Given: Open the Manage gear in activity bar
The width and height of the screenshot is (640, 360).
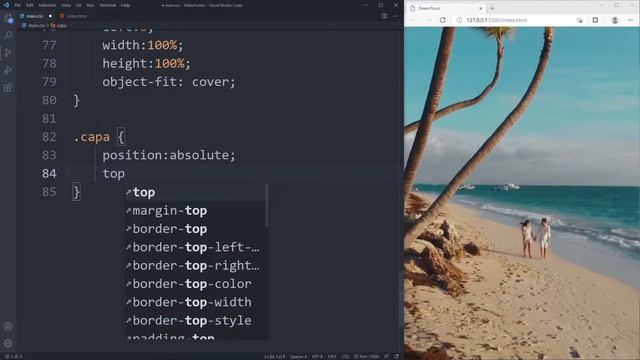Looking at the screenshot, I should click(8, 343).
